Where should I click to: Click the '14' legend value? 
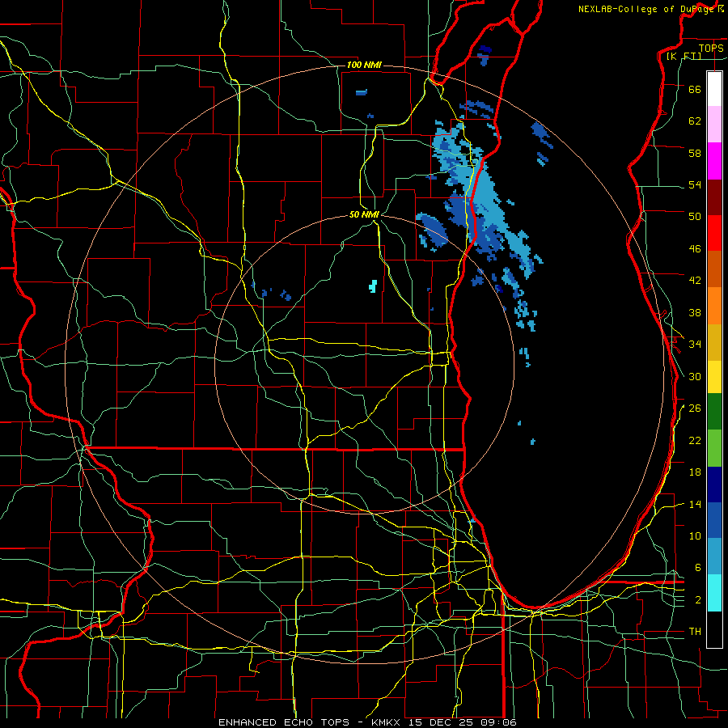point(695,504)
